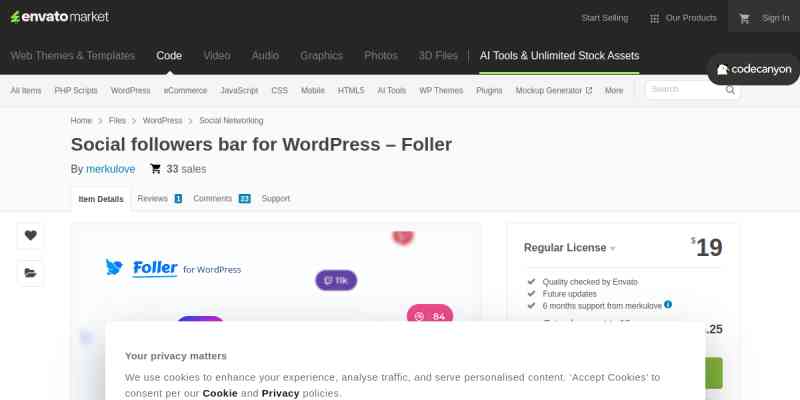Screen dimensions: 800x400
Task: Follow the Privacy policy link
Action: pos(280,393)
